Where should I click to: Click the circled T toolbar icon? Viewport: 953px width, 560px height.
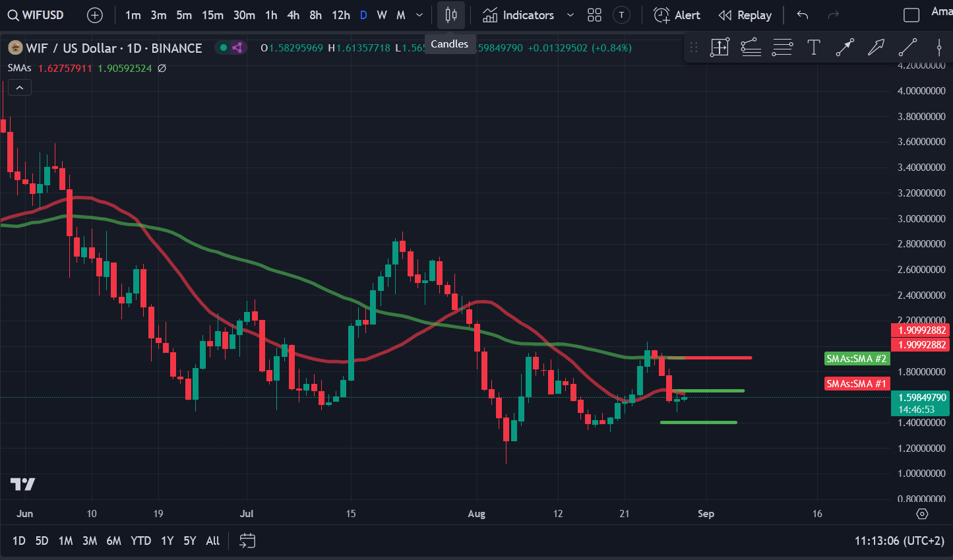(x=621, y=15)
